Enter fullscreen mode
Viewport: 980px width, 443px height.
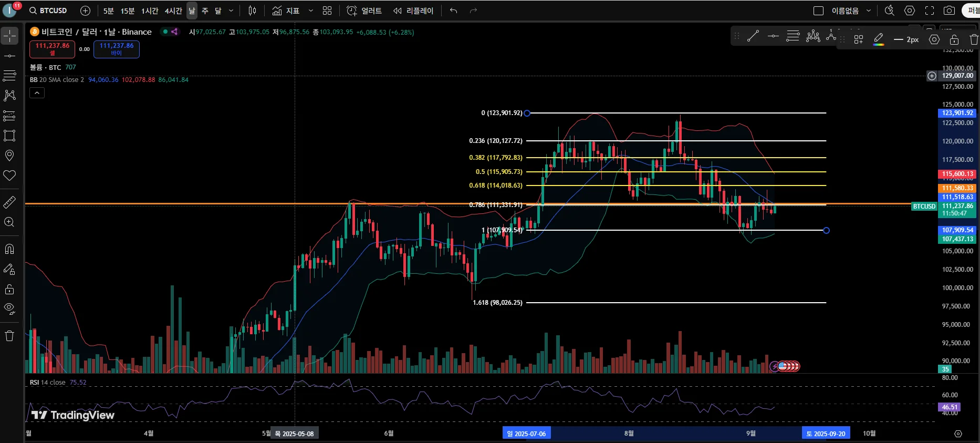pyautogui.click(x=930, y=11)
